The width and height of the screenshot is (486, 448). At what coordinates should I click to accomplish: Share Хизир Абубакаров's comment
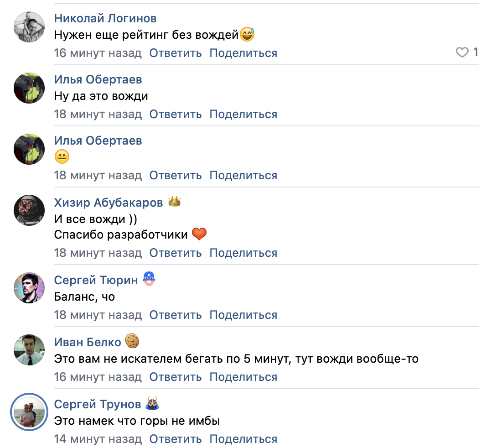tap(243, 253)
